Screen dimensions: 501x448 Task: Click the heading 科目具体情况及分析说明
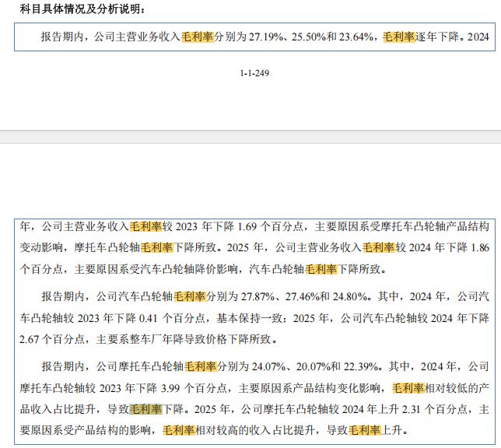(x=81, y=9)
